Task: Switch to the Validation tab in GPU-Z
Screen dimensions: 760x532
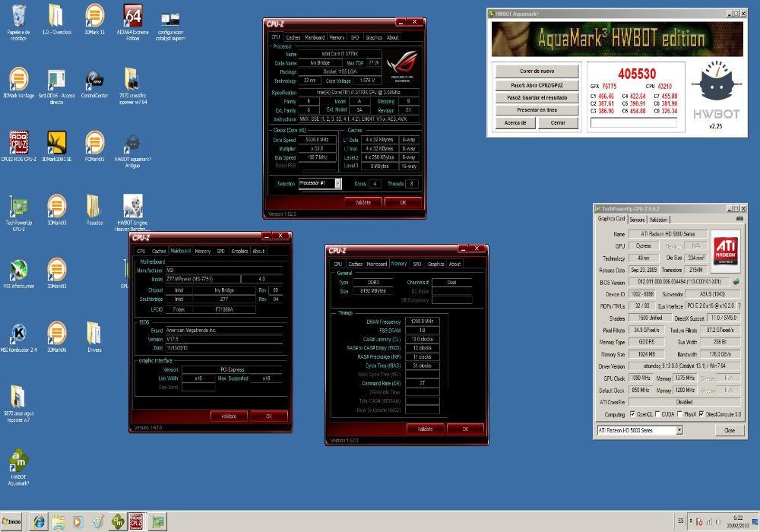Action: [657, 220]
